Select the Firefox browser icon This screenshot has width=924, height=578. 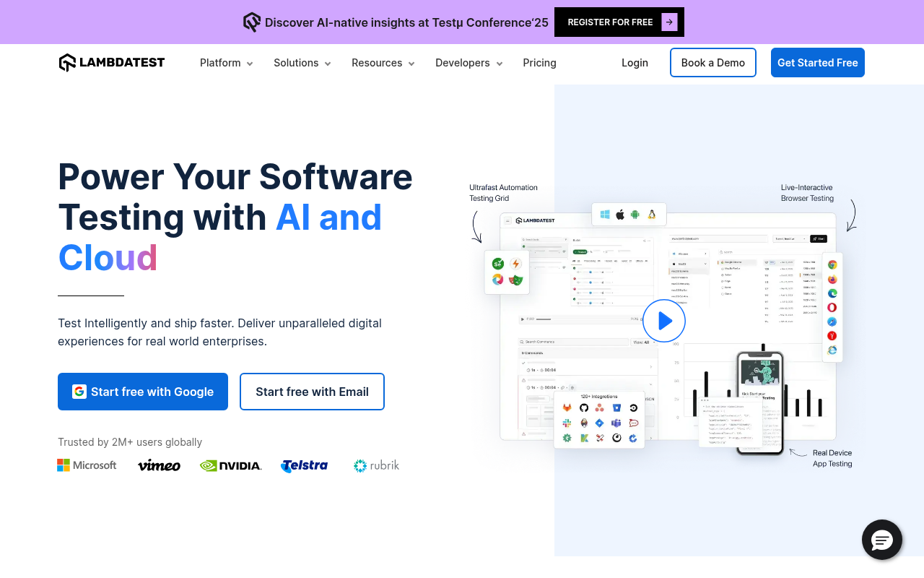(x=832, y=279)
